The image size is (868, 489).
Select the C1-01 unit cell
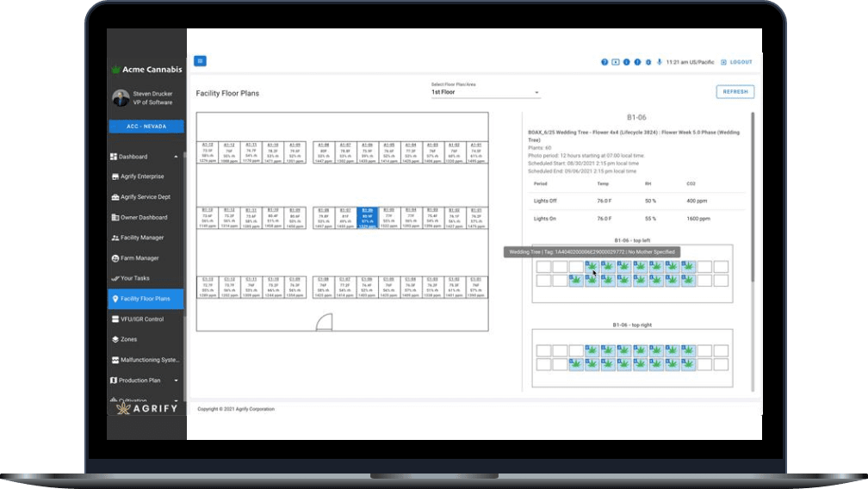pos(476,287)
